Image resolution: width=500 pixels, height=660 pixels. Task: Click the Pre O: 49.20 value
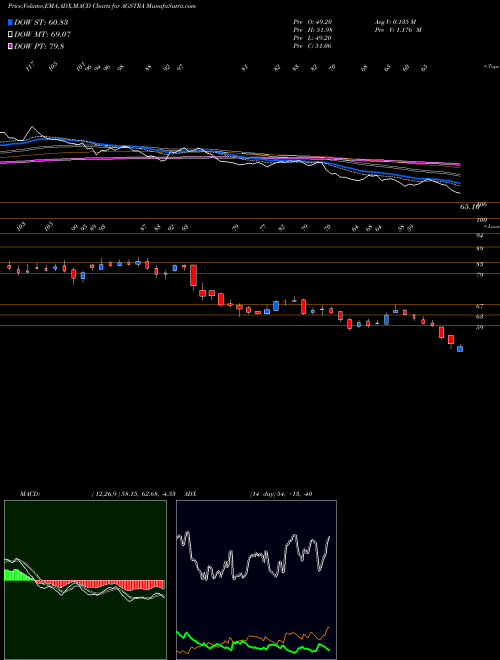point(313,21)
